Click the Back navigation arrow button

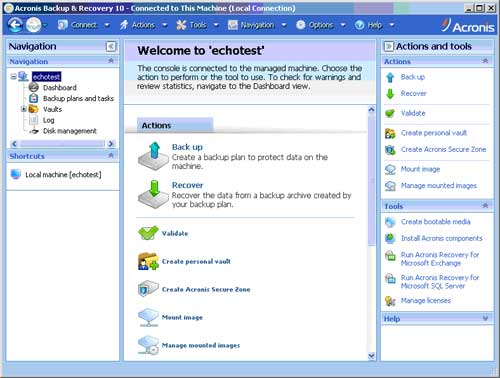(x=15, y=25)
